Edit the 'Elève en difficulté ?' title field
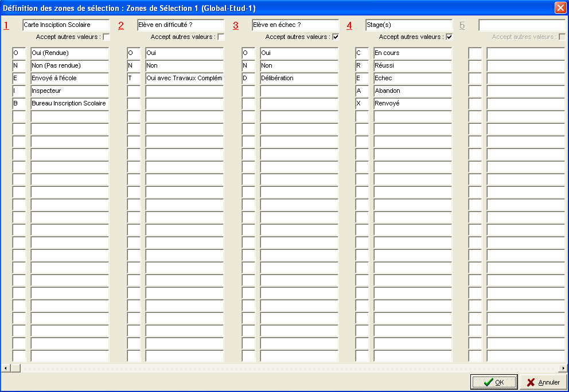Viewport: 569px width, 392px height. 180,25
